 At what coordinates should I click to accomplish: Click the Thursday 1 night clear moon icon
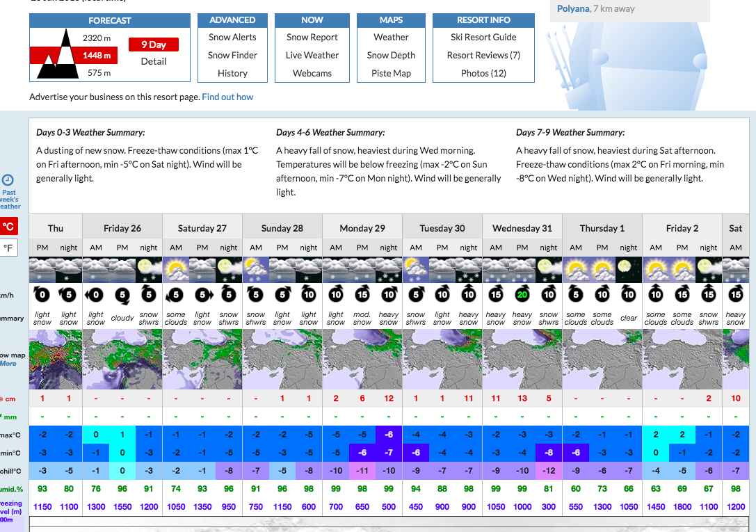pos(629,270)
